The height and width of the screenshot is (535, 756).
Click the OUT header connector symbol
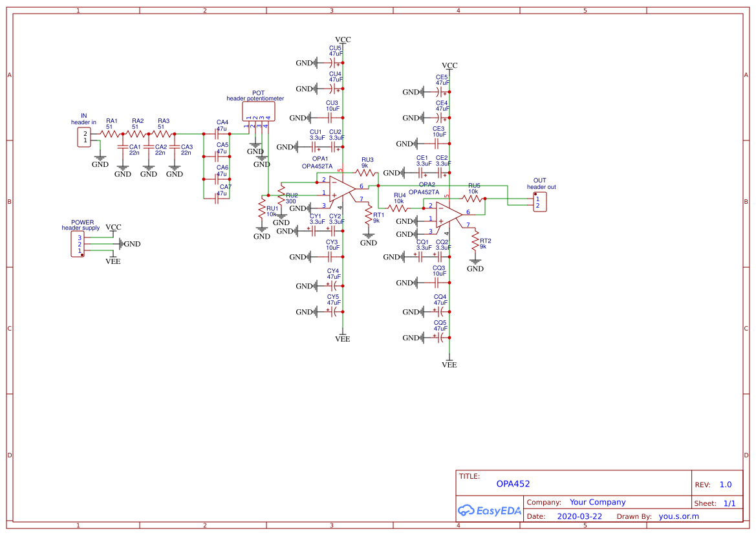[x=541, y=201]
